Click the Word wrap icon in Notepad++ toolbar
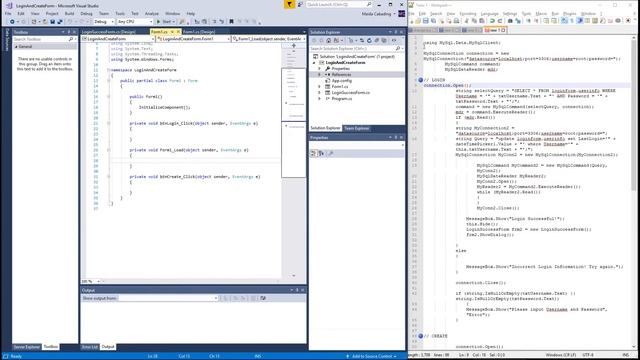Image resolution: width=640 pixels, height=360 pixels. pyautogui.click(x=564, y=21)
